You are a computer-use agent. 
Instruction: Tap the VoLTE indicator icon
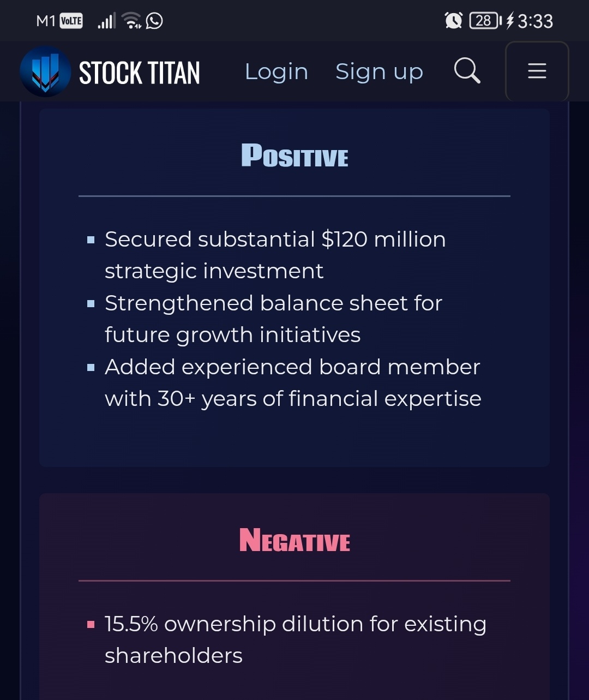click(71, 21)
